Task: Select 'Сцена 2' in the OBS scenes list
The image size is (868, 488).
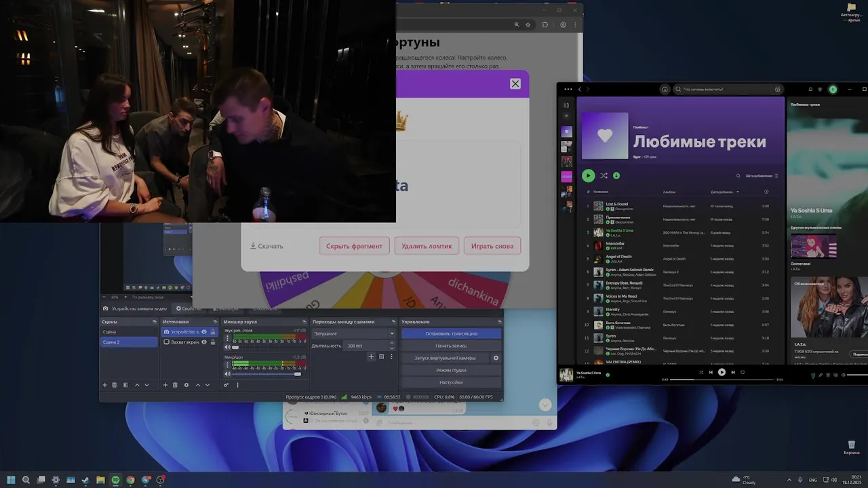Action: pos(129,342)
